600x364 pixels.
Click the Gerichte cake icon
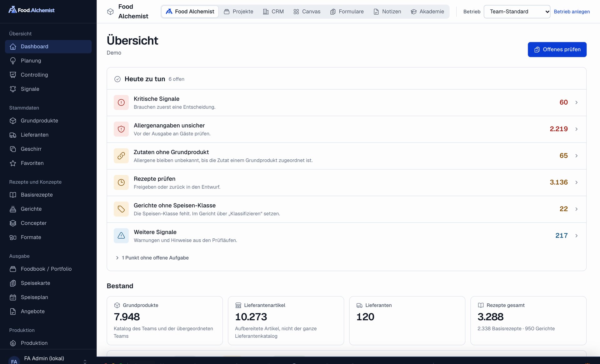coord(13,209)
